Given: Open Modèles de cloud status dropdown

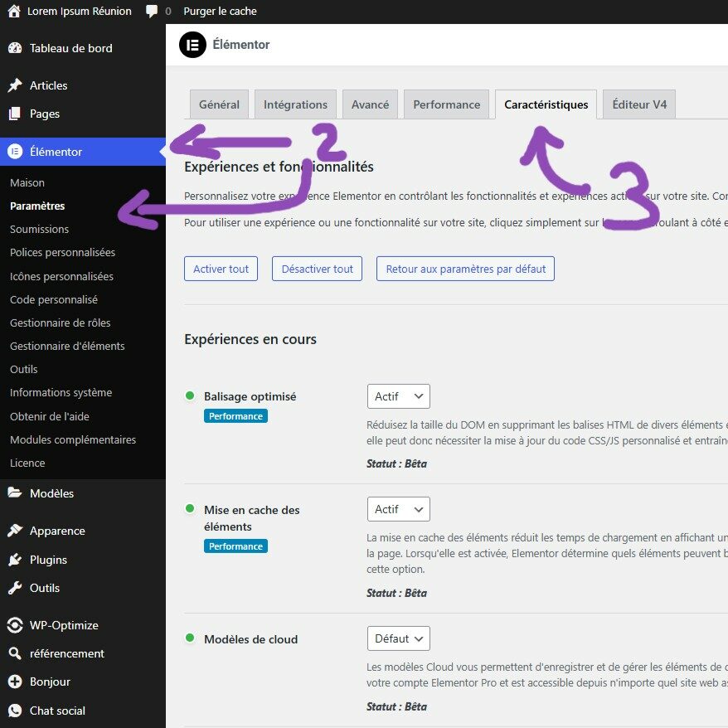Looking at the screenshot, I should tap(398, 638).
